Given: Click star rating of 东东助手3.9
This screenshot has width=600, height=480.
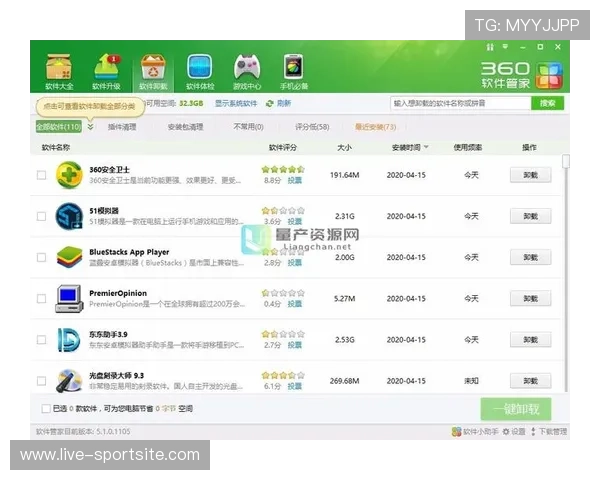Looking at the screenshot, I should (x=283, y=334).
